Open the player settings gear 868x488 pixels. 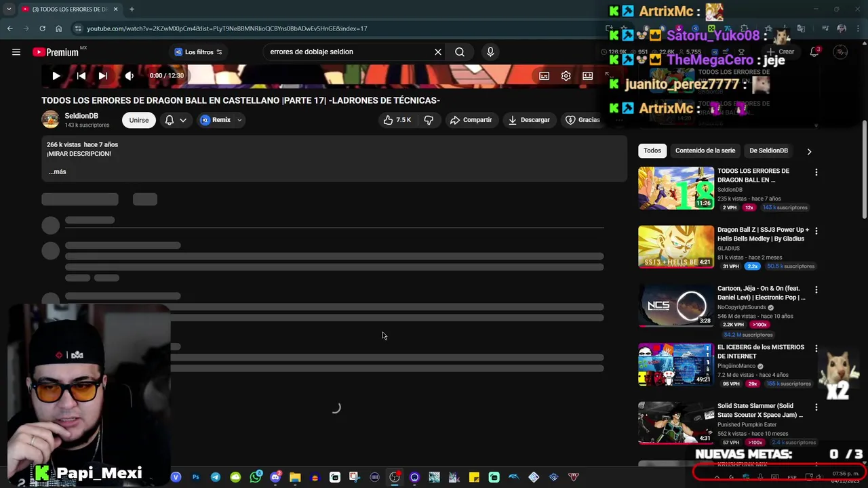(x=566, y=76)
